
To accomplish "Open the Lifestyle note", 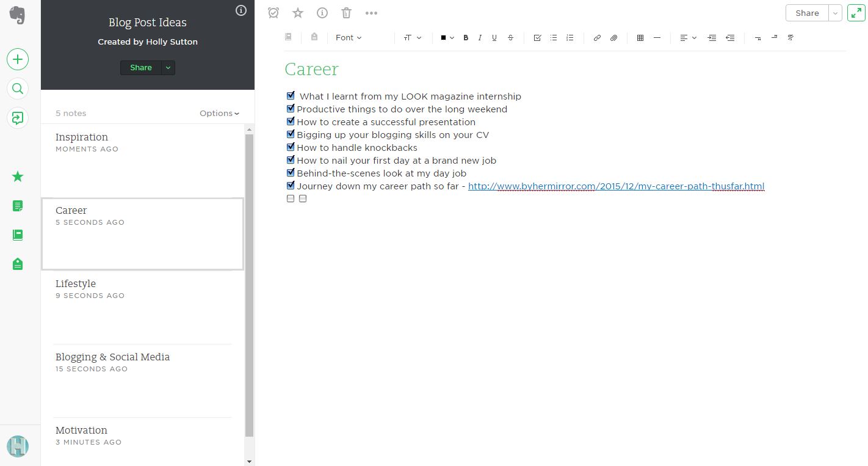I will coord(143,307).
